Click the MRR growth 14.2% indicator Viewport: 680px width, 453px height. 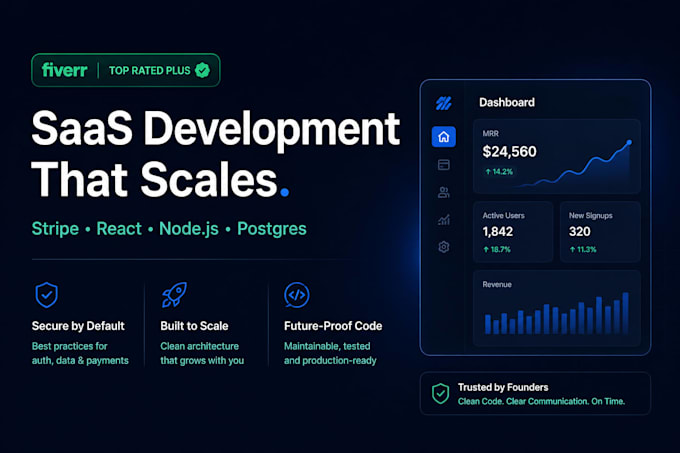[x=499, y=172]
